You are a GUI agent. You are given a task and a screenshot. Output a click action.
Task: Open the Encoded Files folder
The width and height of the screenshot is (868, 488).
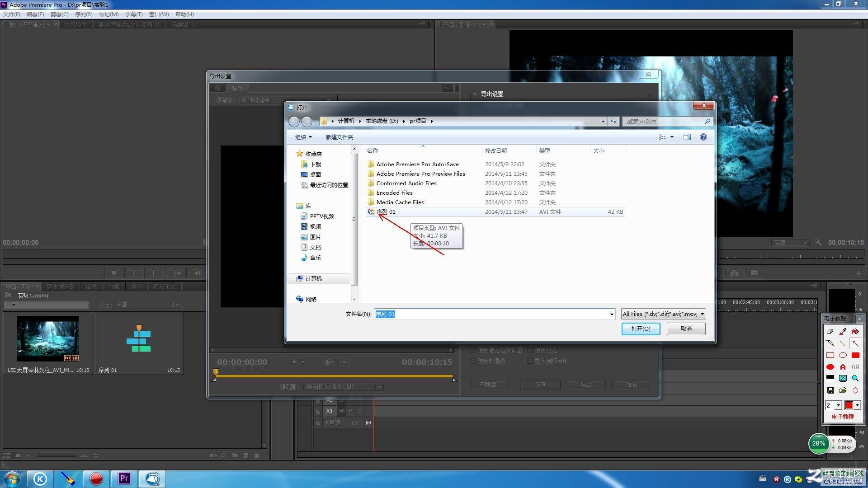(x=394, y=192)
